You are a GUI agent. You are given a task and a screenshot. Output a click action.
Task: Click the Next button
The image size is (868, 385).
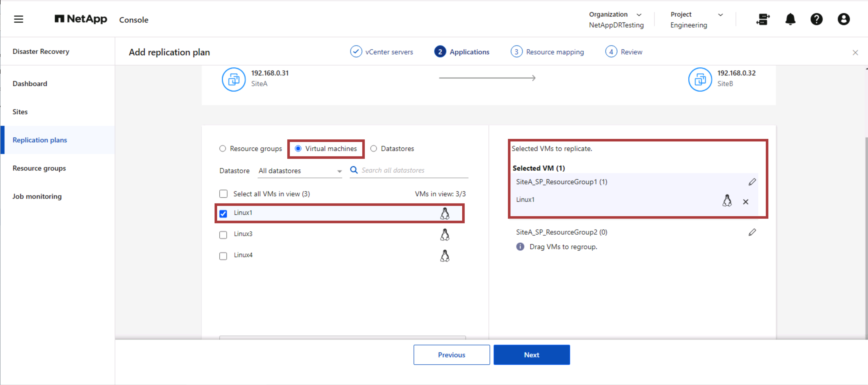(531, 355)
